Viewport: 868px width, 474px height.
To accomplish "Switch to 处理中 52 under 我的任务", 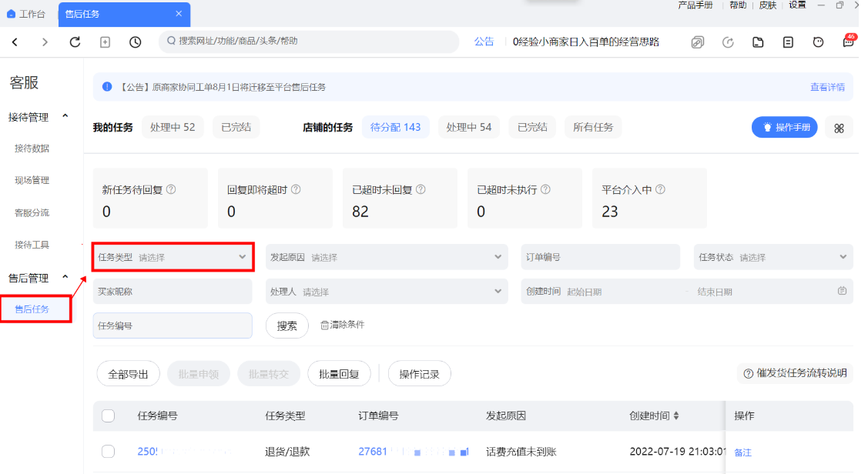I will (x=173, y=127).
